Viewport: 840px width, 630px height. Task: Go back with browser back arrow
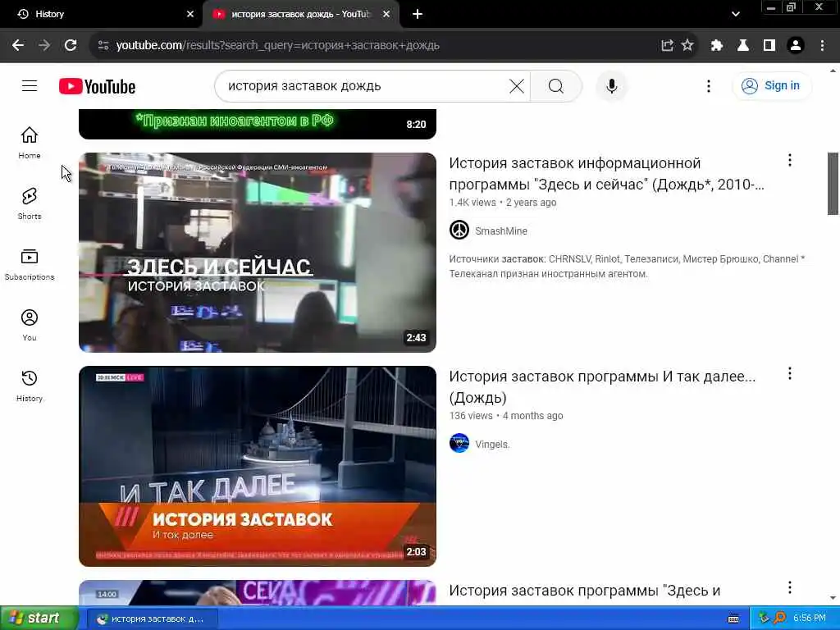(18, 45)
